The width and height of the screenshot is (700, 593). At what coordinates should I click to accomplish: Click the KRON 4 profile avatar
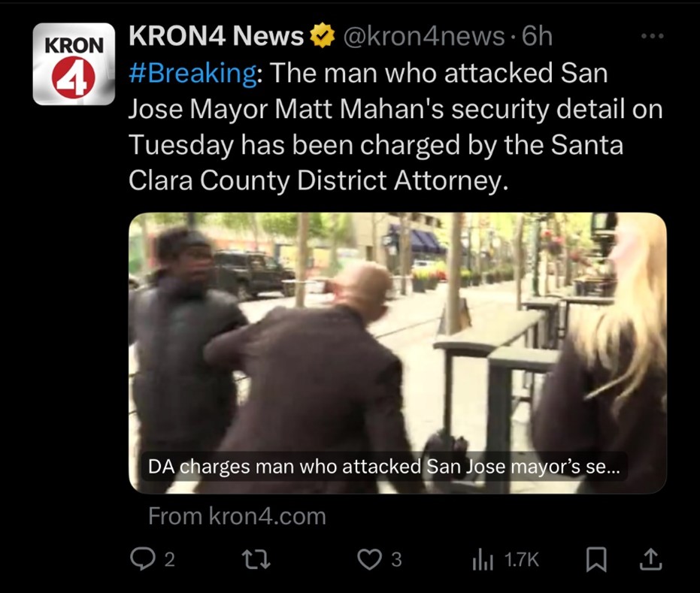(x=74, y=64)
